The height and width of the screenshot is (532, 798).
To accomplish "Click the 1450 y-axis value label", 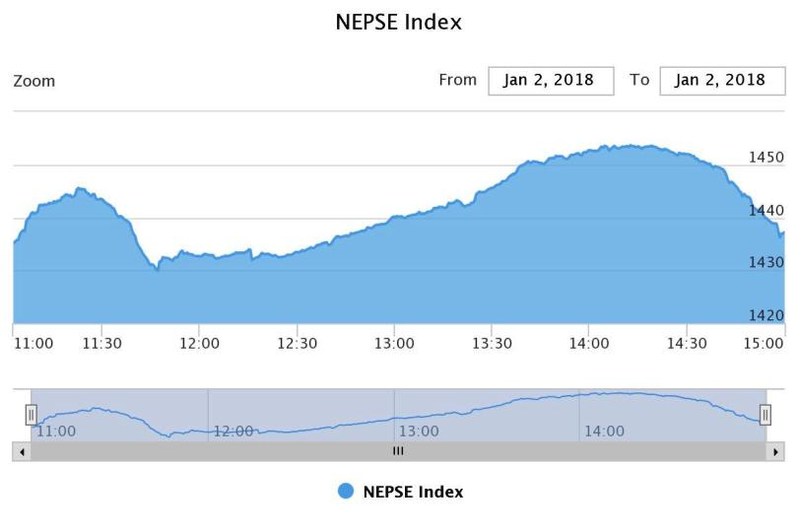I will [765, 158].
